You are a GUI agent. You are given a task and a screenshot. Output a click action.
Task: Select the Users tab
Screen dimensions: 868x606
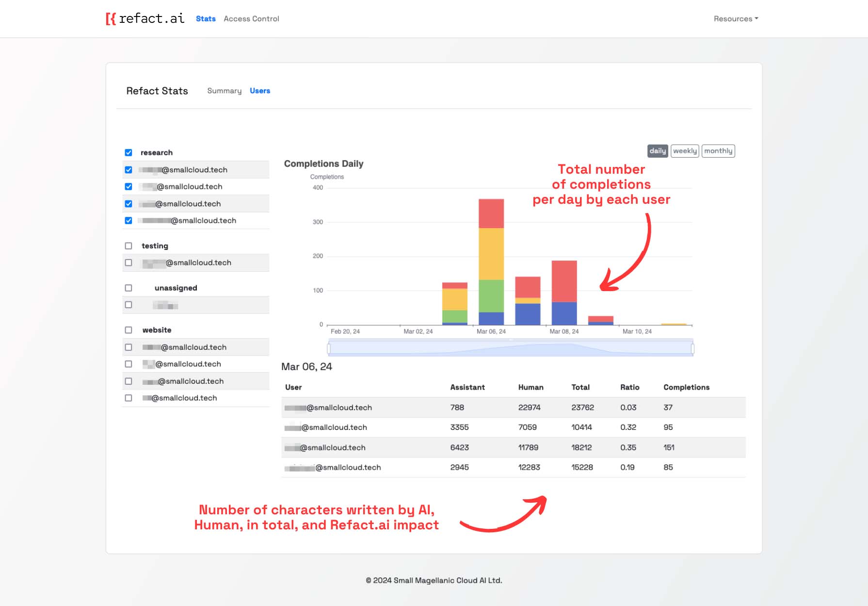260,91
